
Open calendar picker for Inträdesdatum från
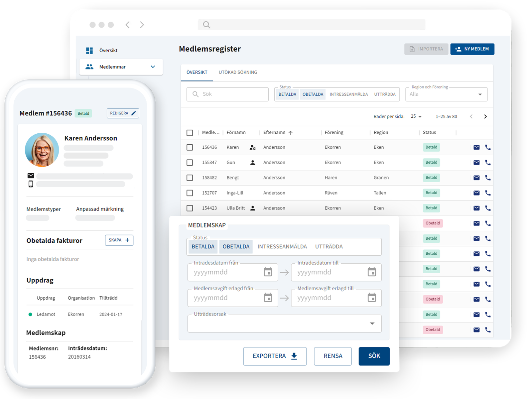tap(268, 272)
